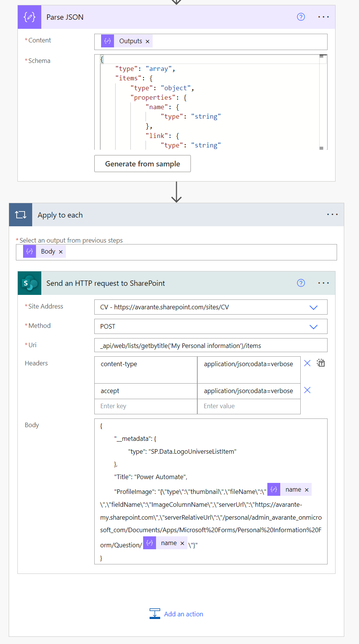
Task: Click the Apply to each loop icon
Action: pos(21,215)
